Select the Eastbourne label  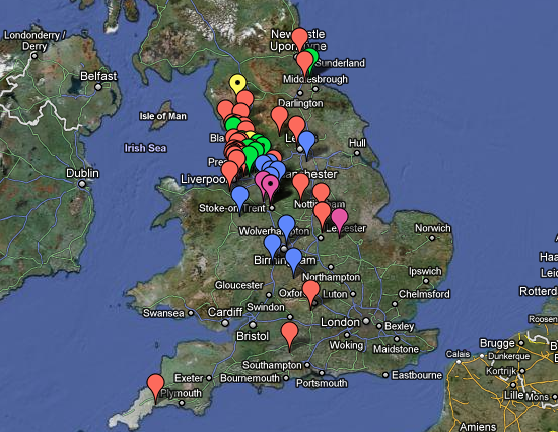point(417,375)
